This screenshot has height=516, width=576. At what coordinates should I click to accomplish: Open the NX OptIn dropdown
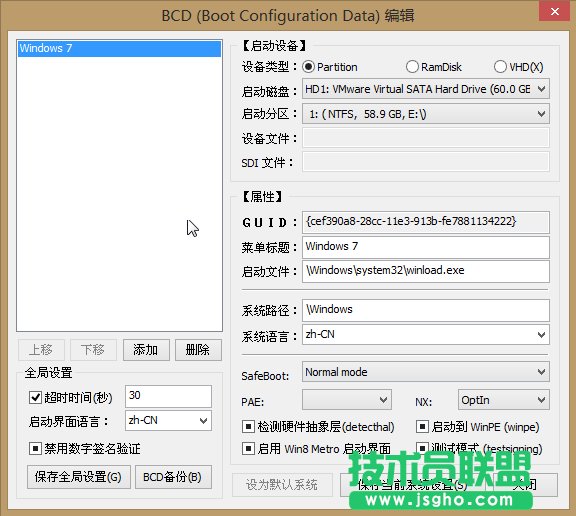tap(504, 400)
